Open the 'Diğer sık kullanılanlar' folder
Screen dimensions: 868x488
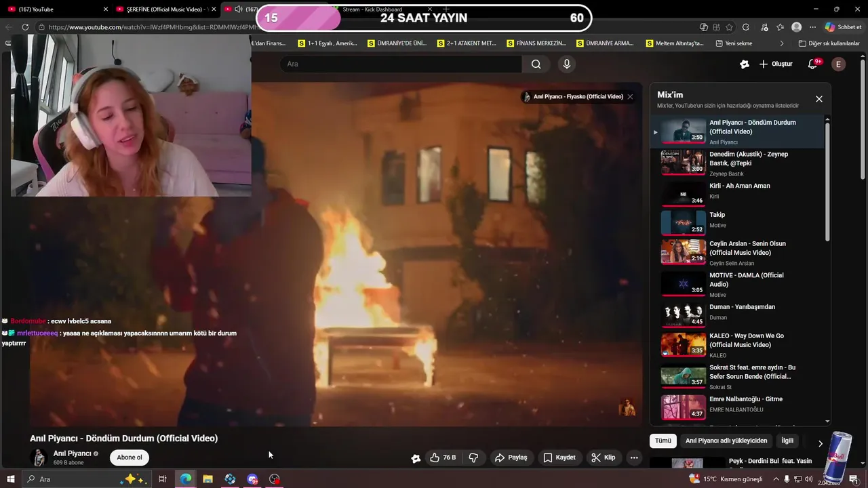[x=829, y=43]
